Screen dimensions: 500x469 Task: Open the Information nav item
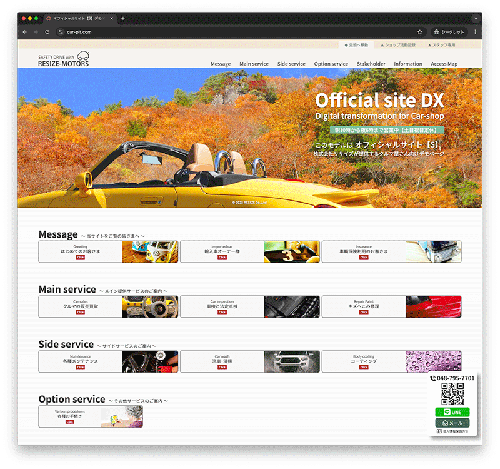pyautogui.click(x=408, y=64)
